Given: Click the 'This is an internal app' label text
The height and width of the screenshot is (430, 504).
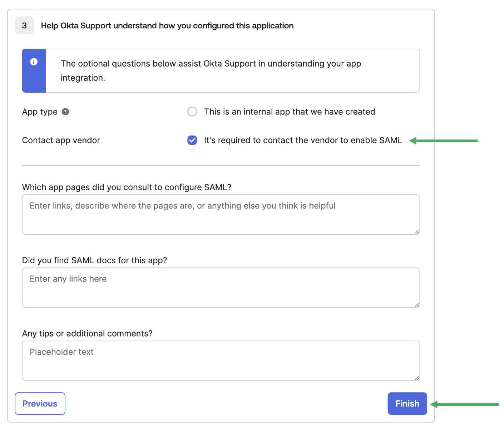Looking at the screenshot, I should pos(290,112).
